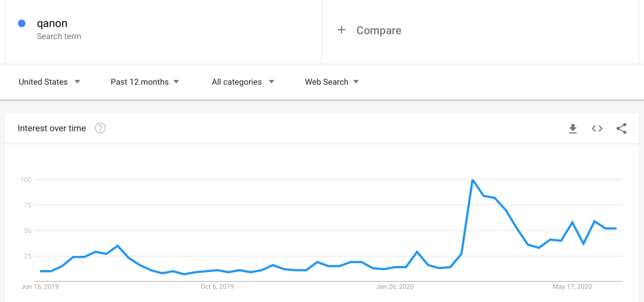The width and height of the screenshot is (644, 302).
Task: Download the Interest over time data
Action: pos(573,129)
